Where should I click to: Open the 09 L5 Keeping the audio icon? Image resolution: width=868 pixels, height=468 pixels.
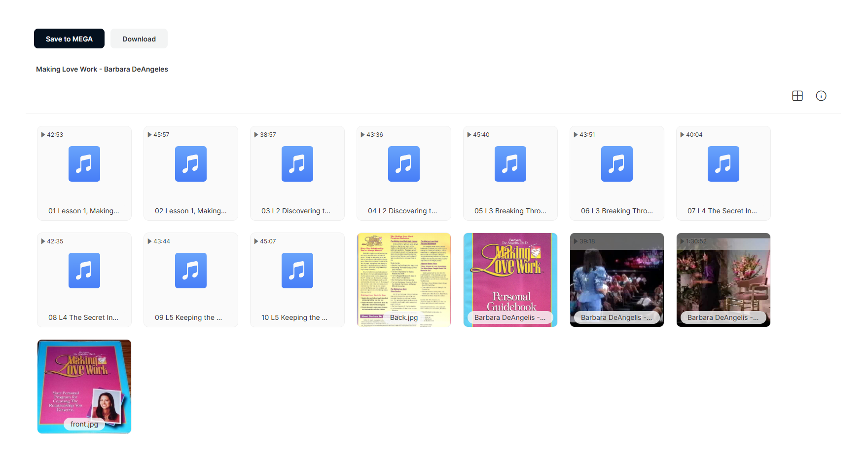[x=191, y=271]
